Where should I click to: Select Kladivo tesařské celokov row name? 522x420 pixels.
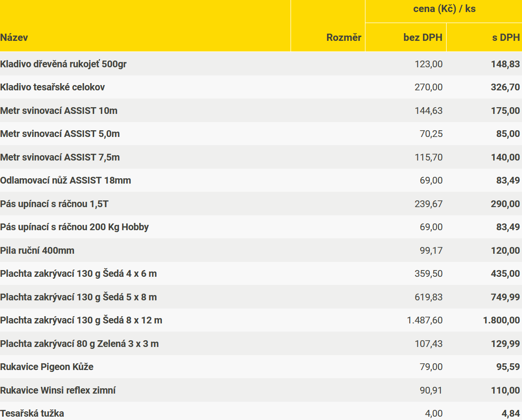[x=52, y=87]
